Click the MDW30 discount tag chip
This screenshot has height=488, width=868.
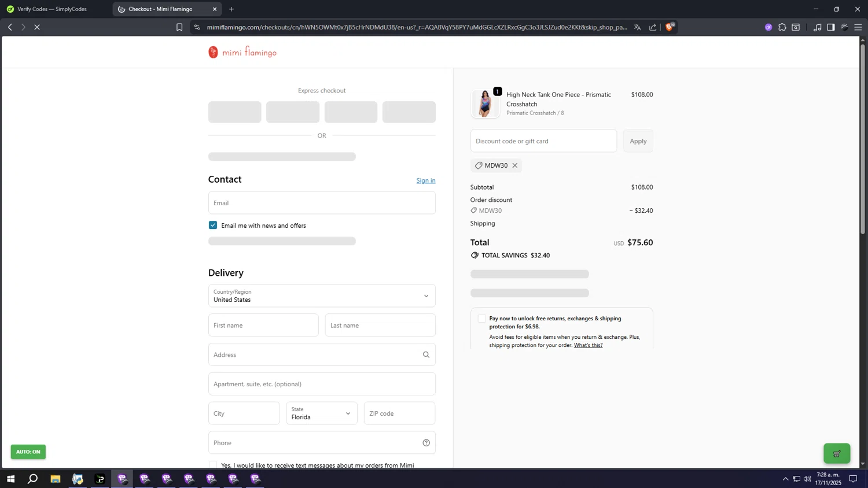coord(496,165)
